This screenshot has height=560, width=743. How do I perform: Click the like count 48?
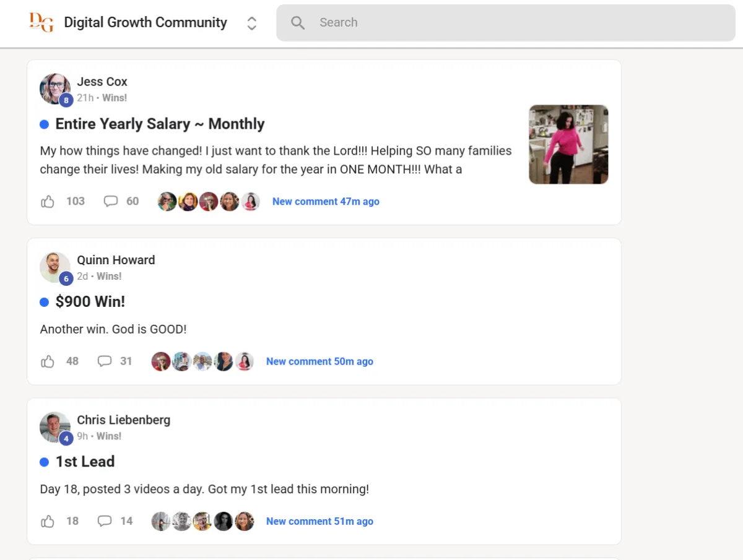coord(72,361)
